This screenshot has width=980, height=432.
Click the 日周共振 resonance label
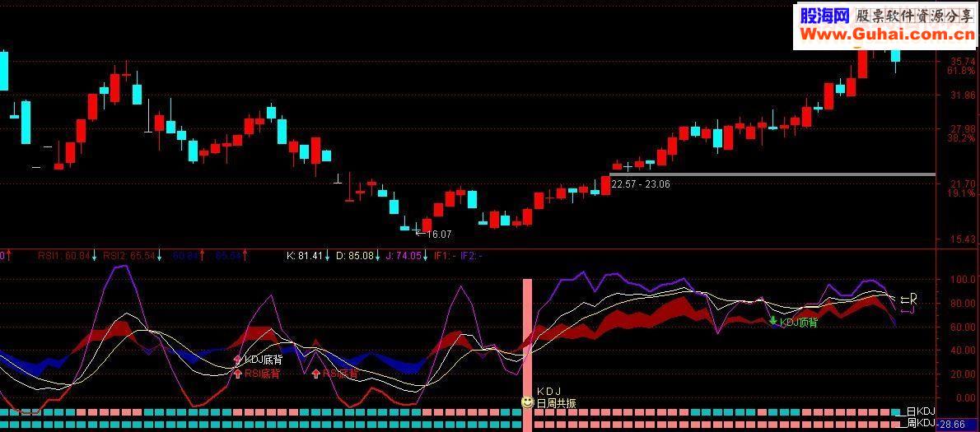pos(556,404)
